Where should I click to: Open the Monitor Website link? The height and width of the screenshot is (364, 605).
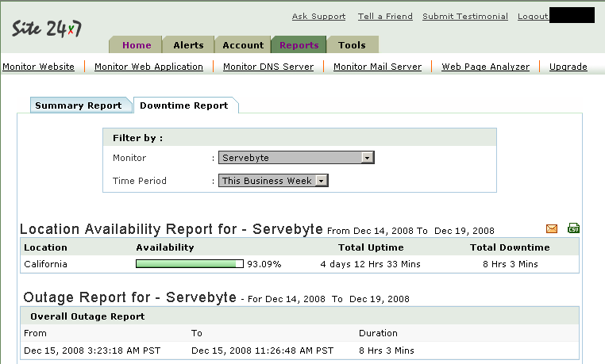pos(38,67)
